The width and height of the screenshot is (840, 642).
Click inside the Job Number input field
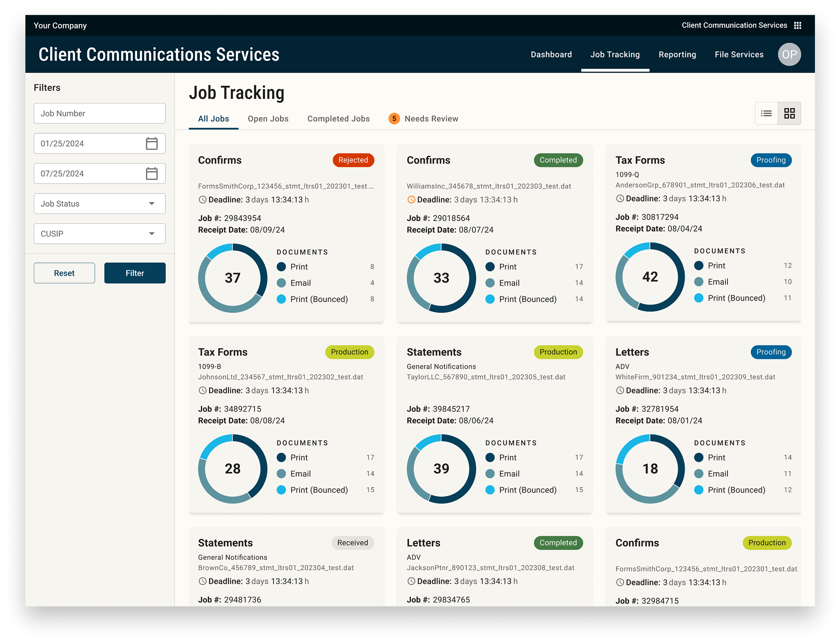point(100,113)
